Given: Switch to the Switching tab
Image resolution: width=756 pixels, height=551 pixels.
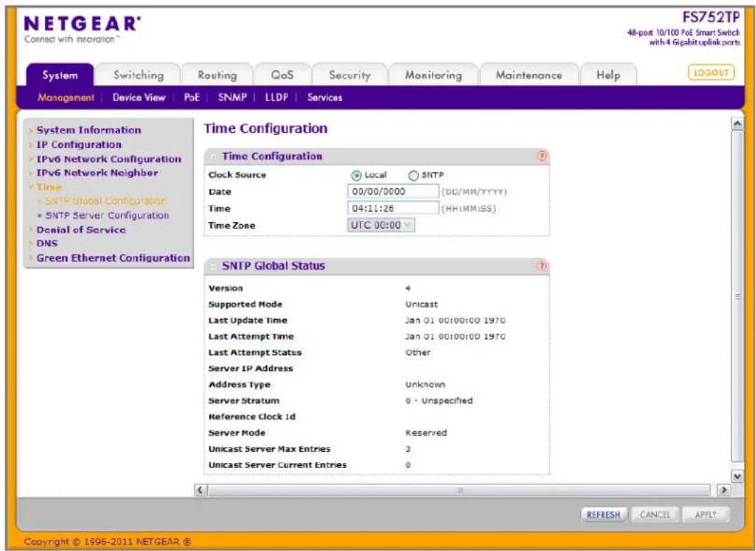Looking at the screenshot, I should (138, 75).
